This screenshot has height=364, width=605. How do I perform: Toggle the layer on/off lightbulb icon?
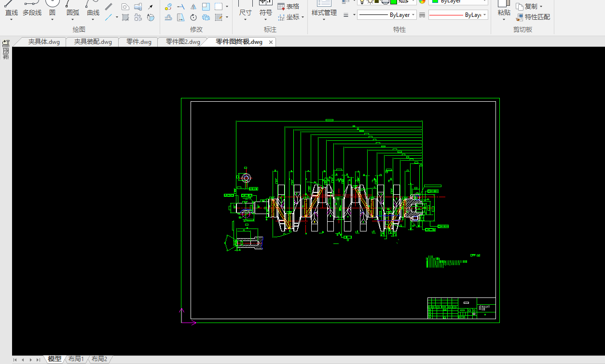point(362,1)
